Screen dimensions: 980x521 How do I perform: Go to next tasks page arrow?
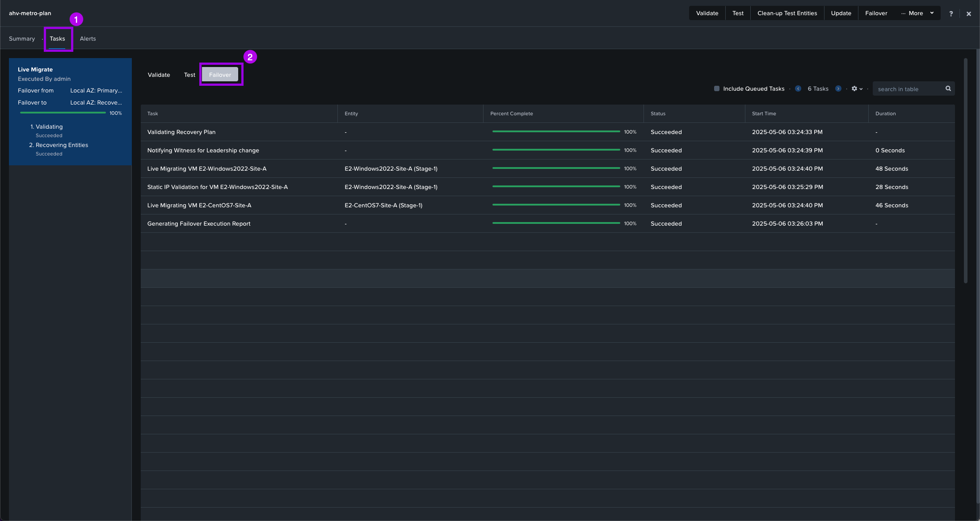838,88
